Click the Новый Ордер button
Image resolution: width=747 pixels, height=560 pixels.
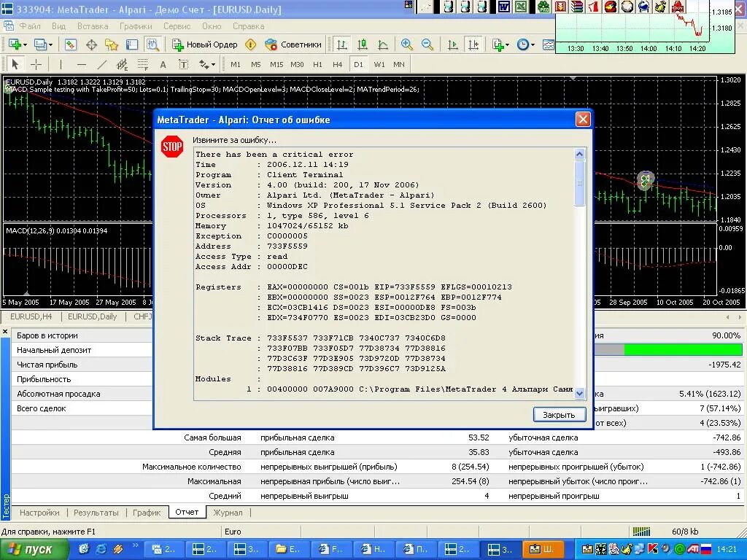(205, 44)
